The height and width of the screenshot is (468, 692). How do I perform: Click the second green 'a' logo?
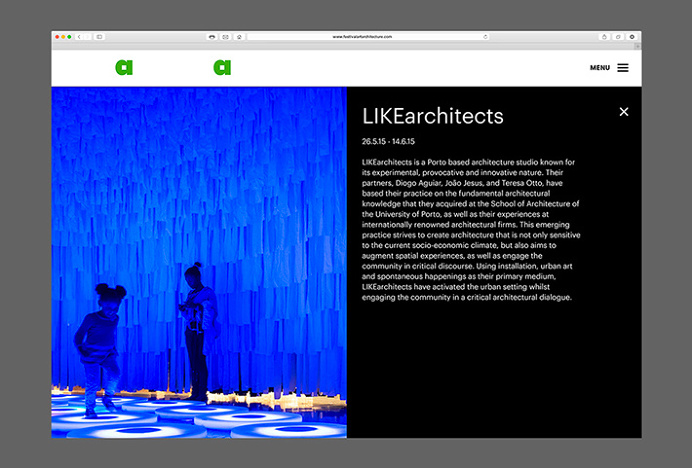click(222, 68)
